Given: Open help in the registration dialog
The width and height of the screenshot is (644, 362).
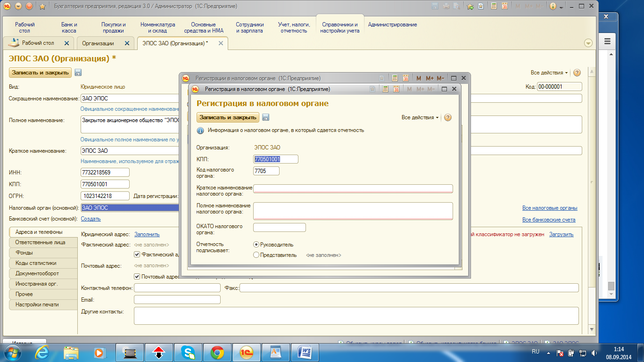Looking at the screenshot, I should 448,117.
